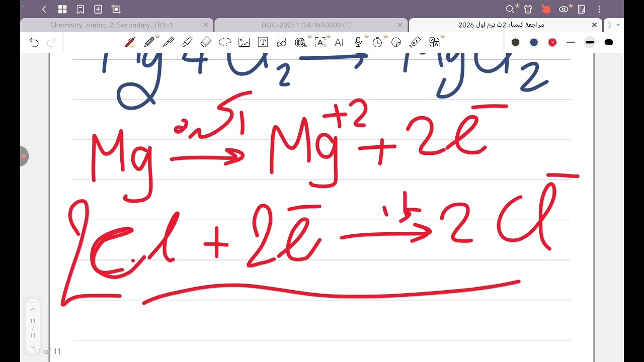Switch to the مراجعة كيمياء 2ث ترم اول 2026 tab

(501, 25)
